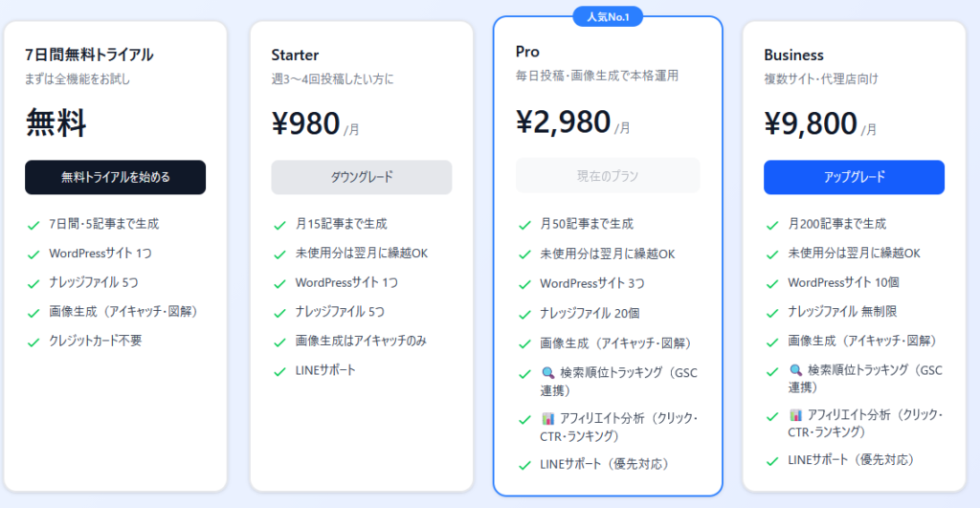Click the checkmark beside クレジットカード不要

33,342
